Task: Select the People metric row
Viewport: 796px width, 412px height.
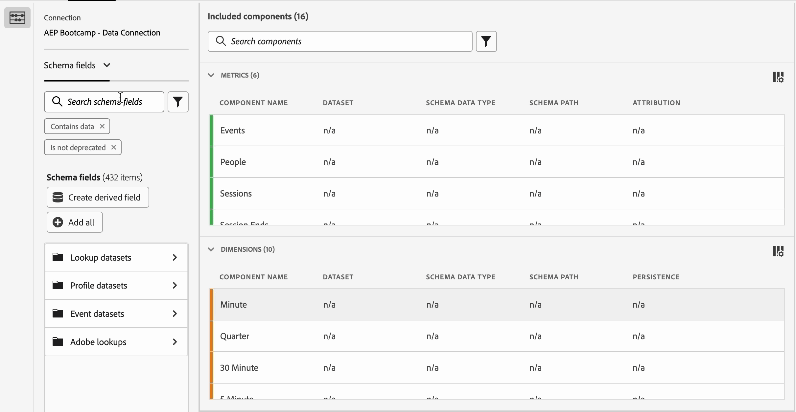Action: [x=498, y=162]
